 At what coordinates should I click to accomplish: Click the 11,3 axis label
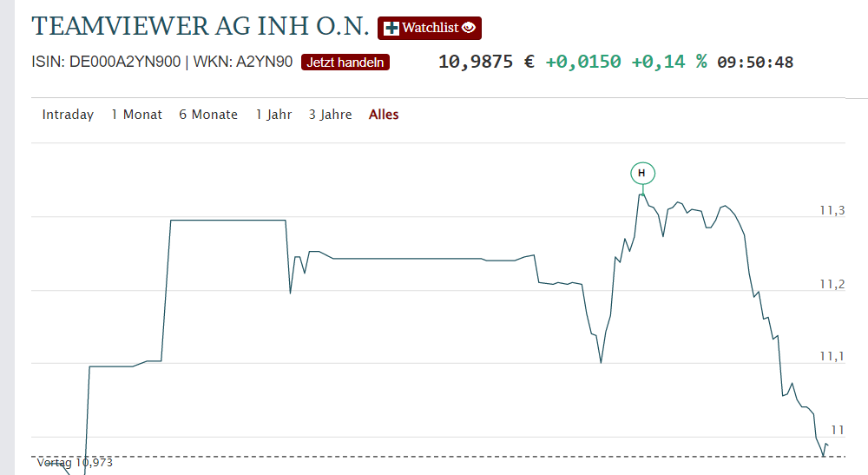tap(832, 210)
